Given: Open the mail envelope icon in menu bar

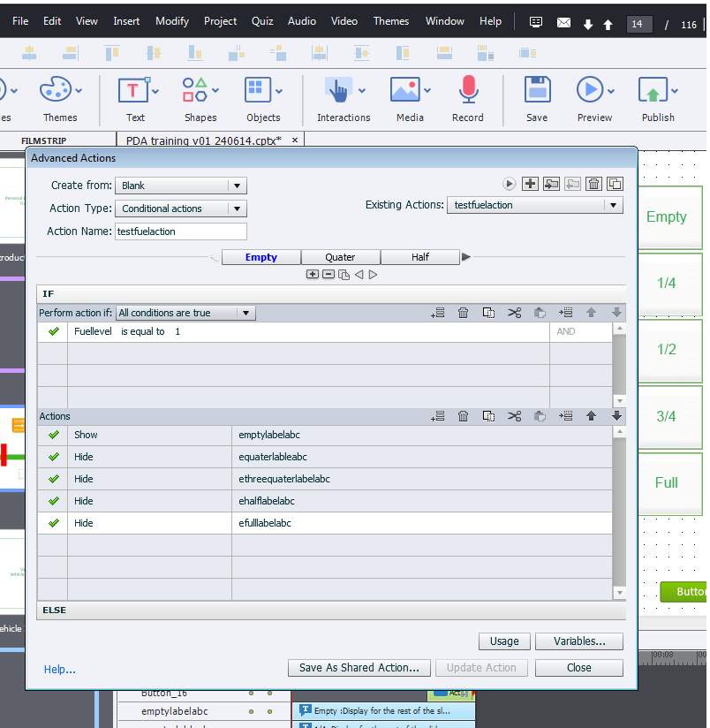Looking at the screenshot, I should tap(563, 23).
